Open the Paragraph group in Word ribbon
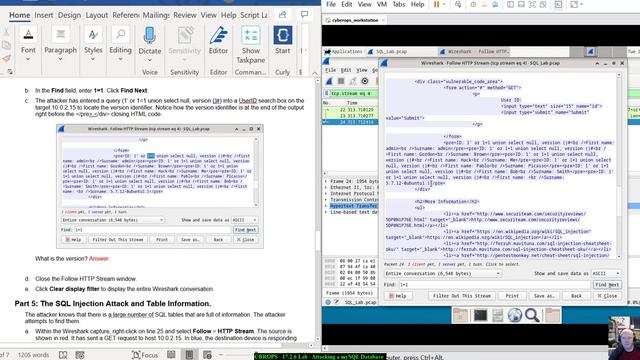This screenshot has width=640, height=360. tap(60, 44)
